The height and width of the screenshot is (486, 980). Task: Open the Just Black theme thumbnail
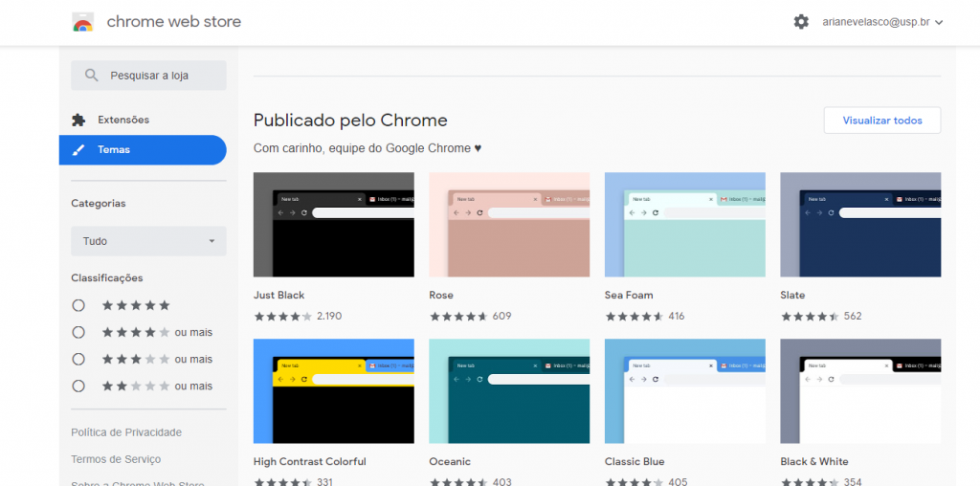coord(334,225)
